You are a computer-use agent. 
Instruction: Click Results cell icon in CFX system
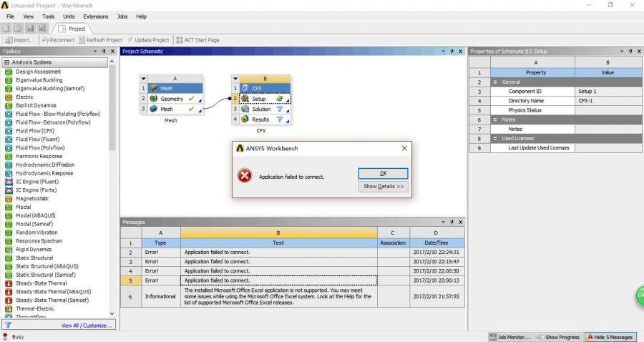pyautogui.click(x=245, y=119)
